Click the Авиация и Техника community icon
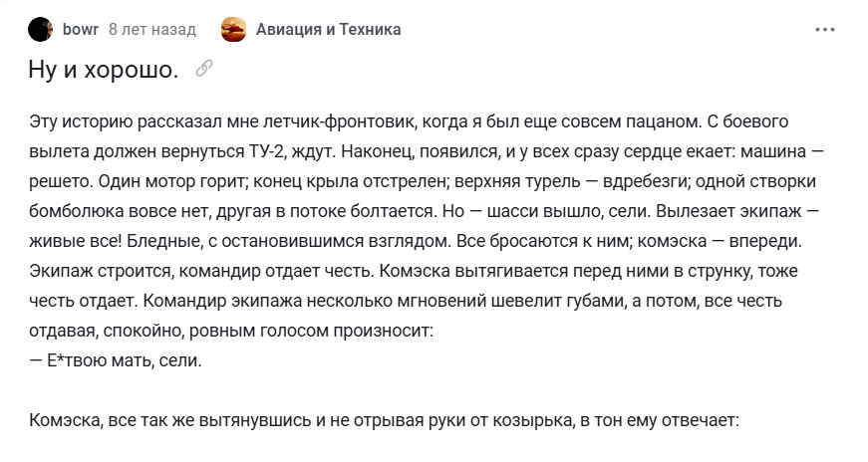 point(233,29)
